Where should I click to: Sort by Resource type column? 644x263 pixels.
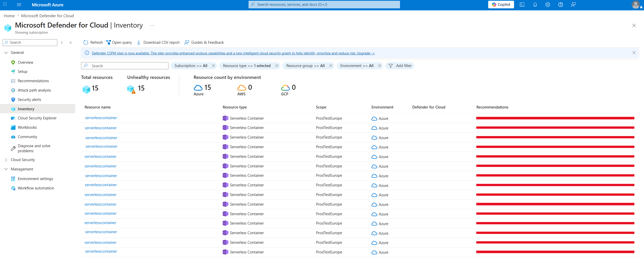tap(235, 107)
